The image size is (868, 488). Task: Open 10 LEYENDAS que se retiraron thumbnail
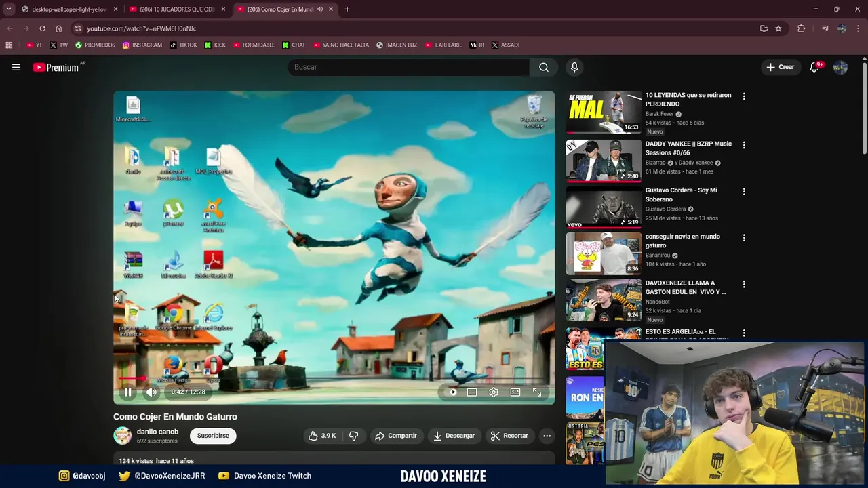[604, 112]
